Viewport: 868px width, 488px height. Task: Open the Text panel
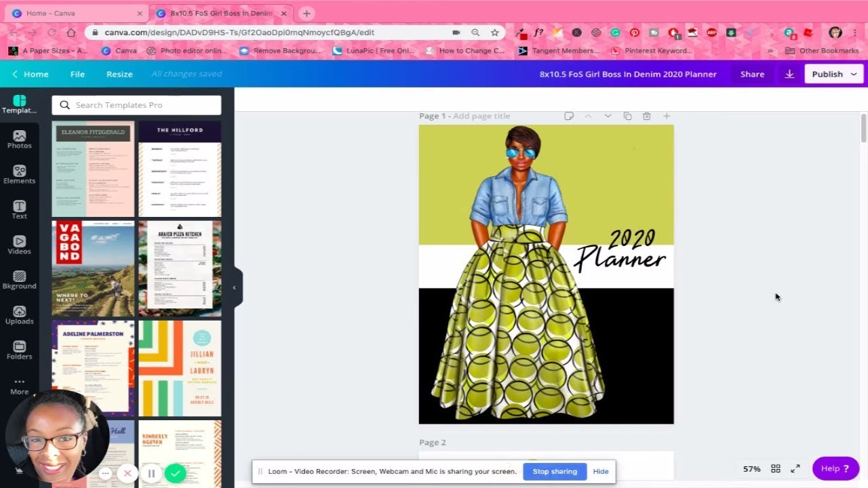tap(19, 210)
